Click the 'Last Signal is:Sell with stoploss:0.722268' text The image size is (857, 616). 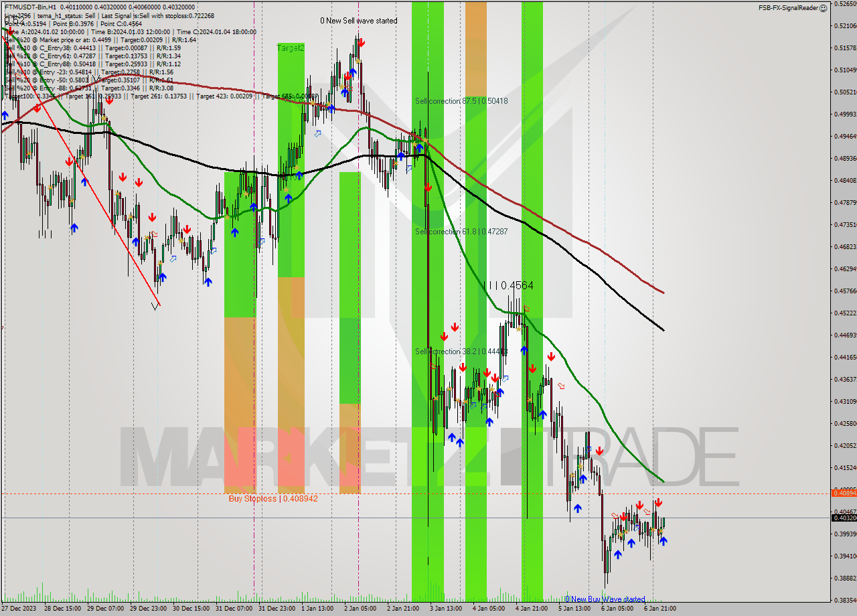point(157,15)
